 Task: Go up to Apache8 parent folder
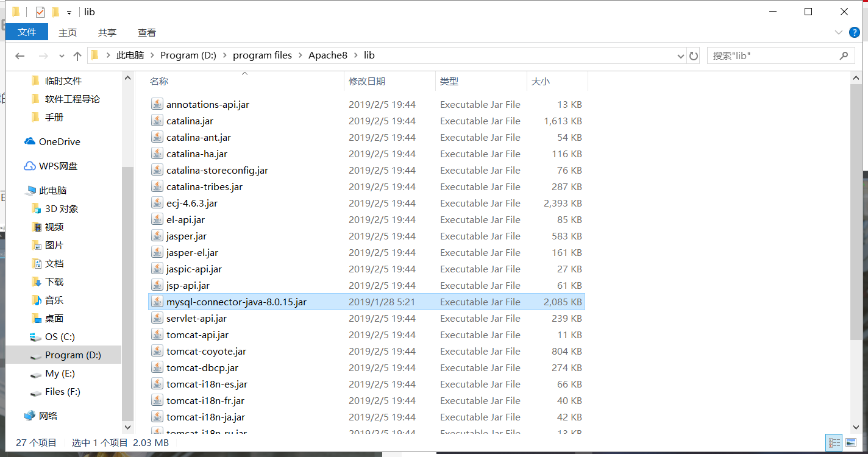point(77,55)
